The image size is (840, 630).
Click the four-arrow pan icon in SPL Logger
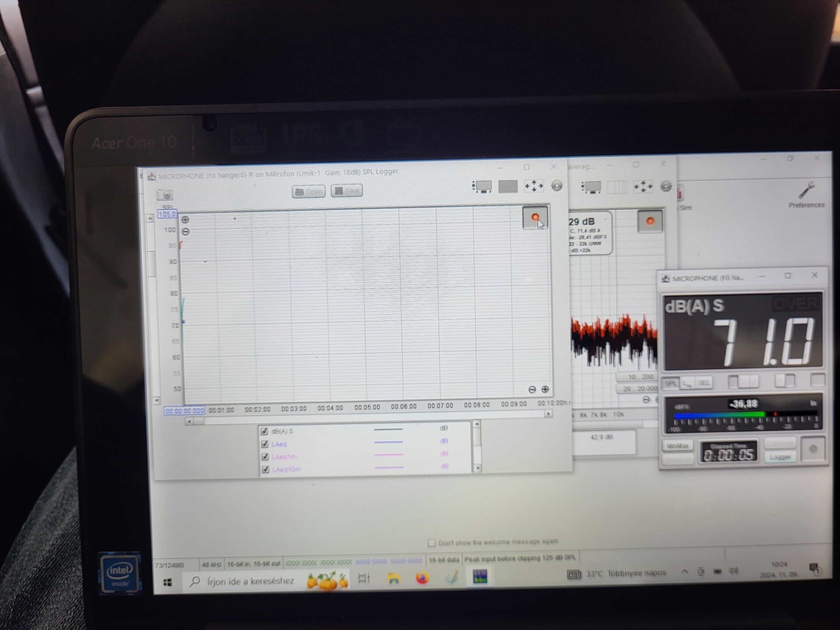pos(534,186)
